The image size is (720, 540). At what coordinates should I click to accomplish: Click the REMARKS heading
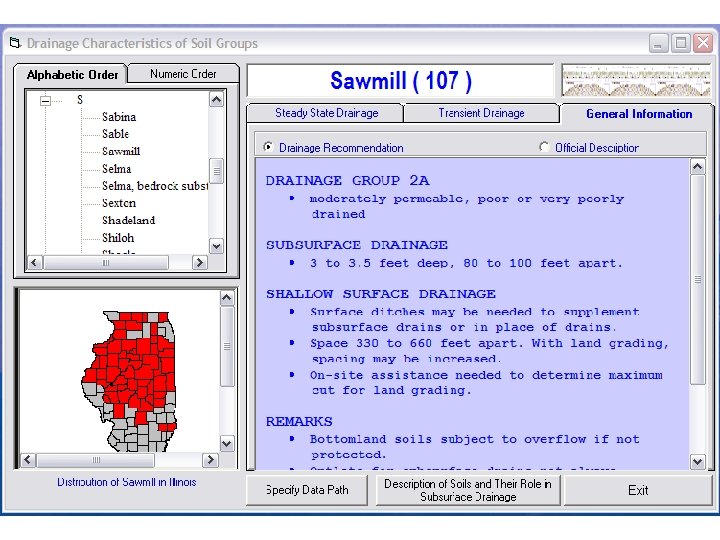tap(299, 422)
